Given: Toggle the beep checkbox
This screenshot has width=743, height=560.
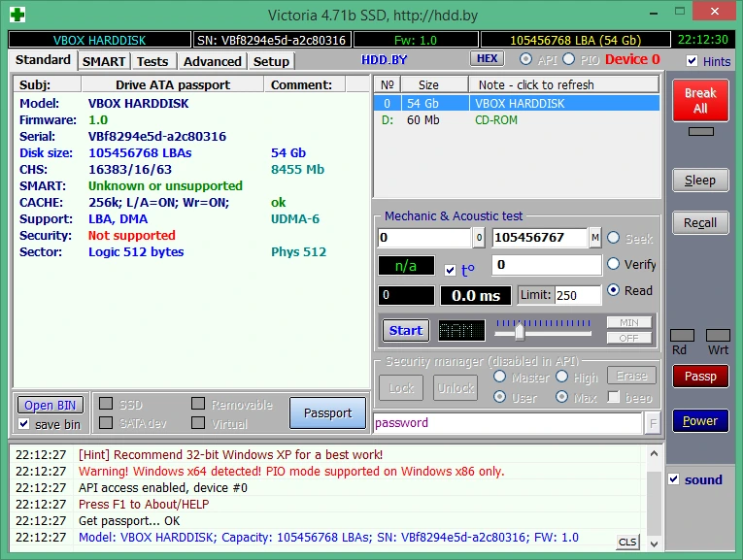Looking at the screenshot, I should 614,397.
